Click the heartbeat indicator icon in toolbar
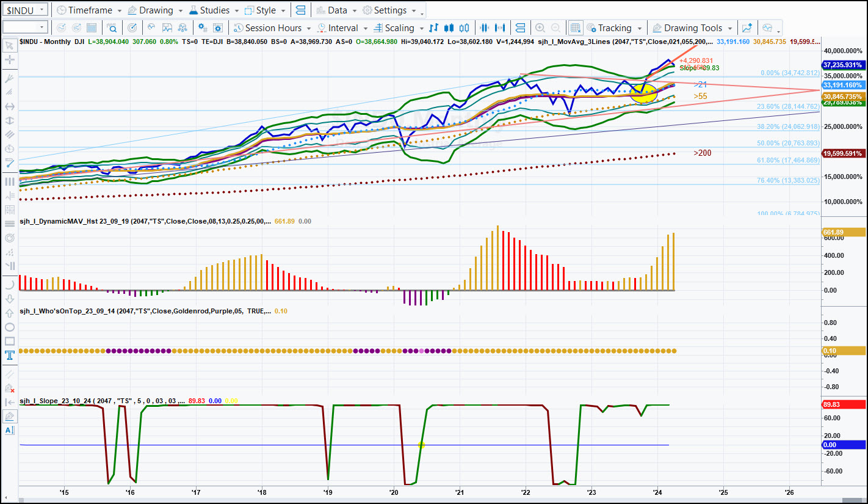 coord(768,27)
